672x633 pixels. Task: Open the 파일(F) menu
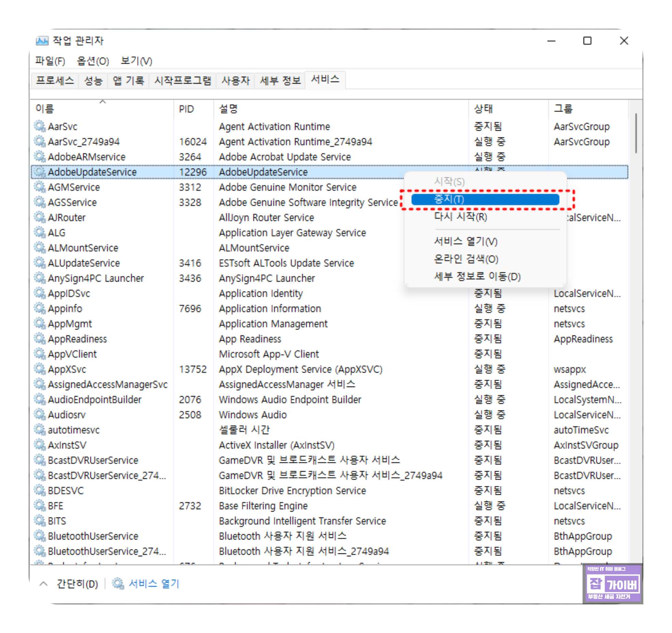[50, 61]
